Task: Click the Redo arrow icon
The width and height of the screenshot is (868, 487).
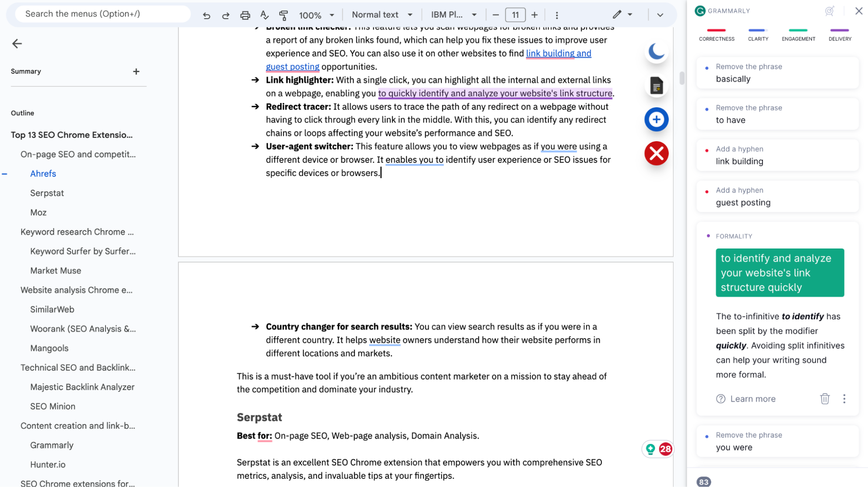Action: [x=226, y=15]
